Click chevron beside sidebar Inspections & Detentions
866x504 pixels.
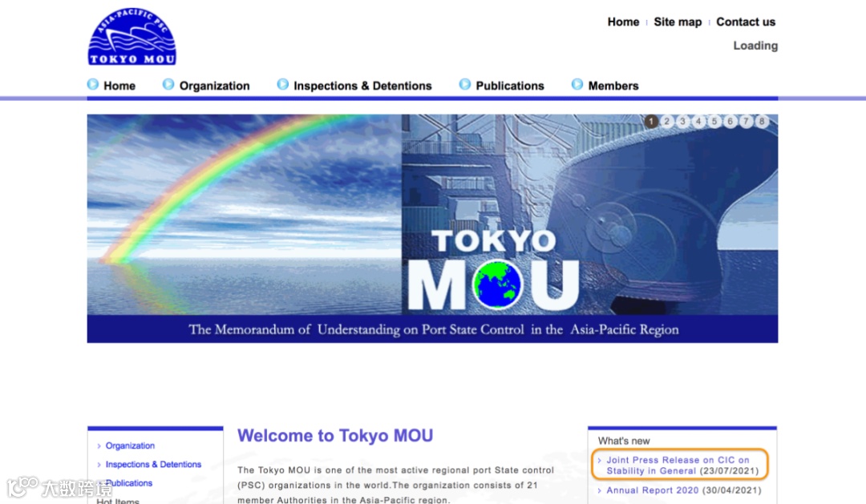(99, 465)
